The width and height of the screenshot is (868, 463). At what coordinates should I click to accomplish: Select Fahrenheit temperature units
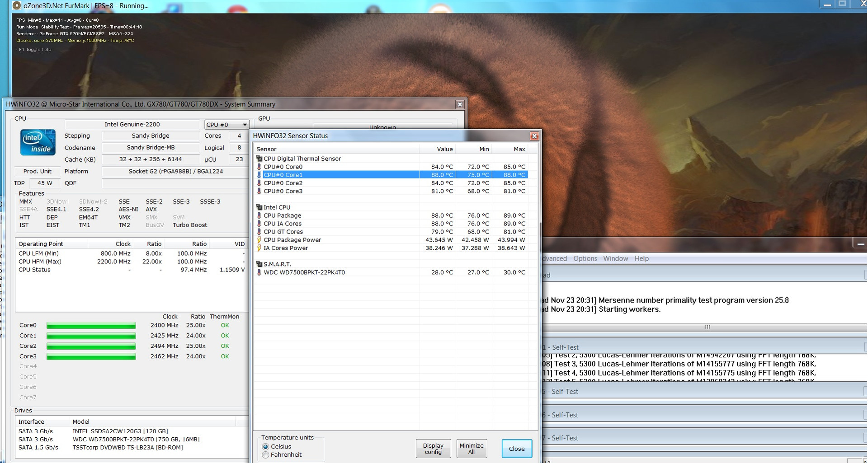pyautogui.click(x=265, y=455)
